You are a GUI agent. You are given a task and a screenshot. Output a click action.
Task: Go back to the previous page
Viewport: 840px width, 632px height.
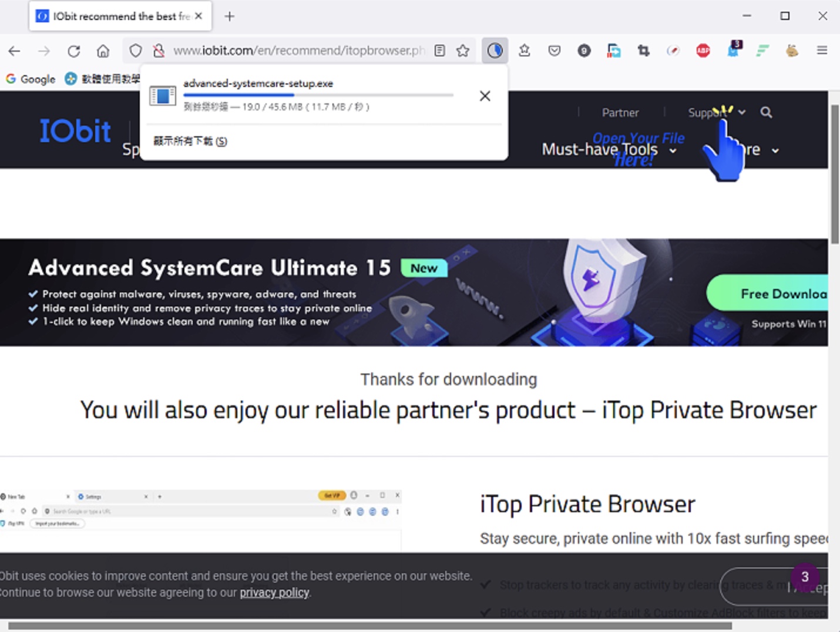pyautogui.click(x=15, y=51)
